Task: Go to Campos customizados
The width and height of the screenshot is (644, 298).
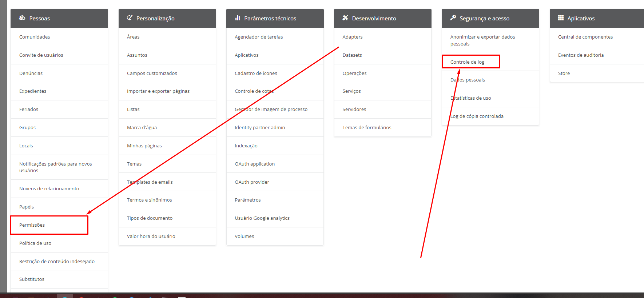Action: (x=152, y=73)
